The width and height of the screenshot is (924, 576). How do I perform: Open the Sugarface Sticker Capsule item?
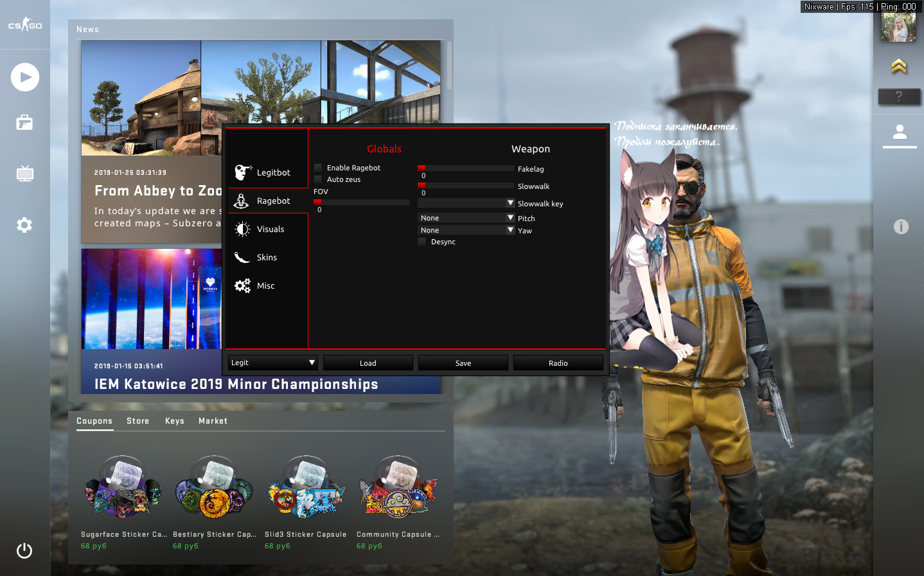[123, 502]
